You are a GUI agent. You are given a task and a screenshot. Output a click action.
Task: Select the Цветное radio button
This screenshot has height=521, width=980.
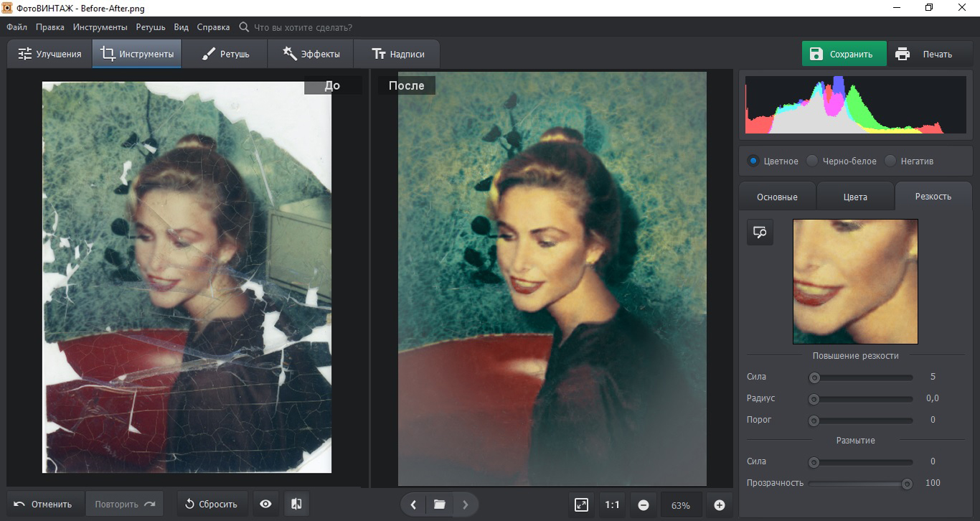click(753, 161)
